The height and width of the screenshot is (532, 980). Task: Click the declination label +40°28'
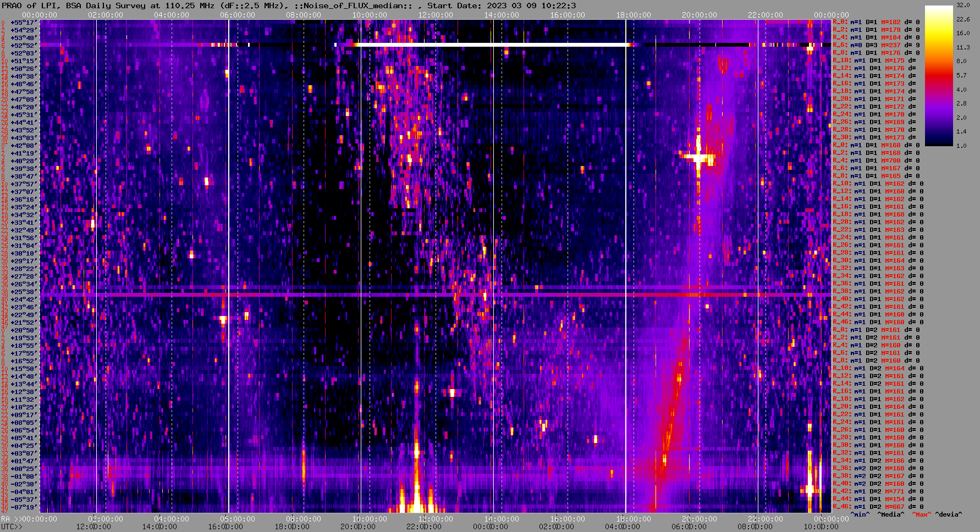click(x=23, y=161)
